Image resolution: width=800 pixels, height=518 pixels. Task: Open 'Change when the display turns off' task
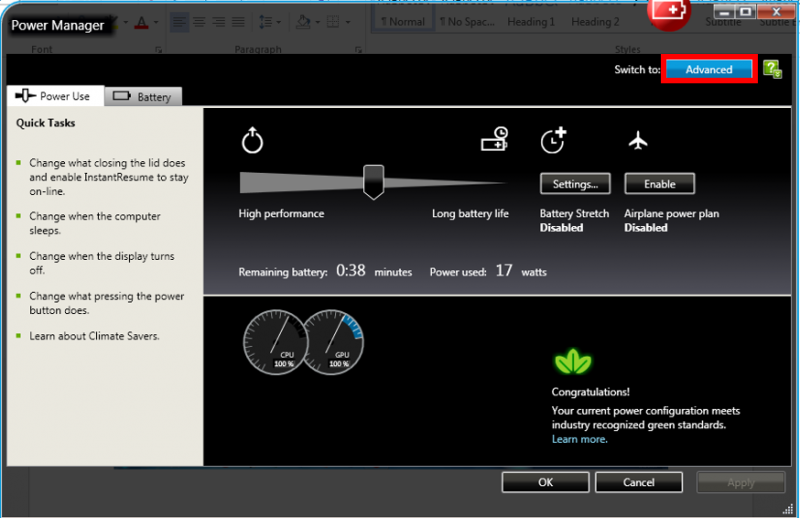(102, 263)
